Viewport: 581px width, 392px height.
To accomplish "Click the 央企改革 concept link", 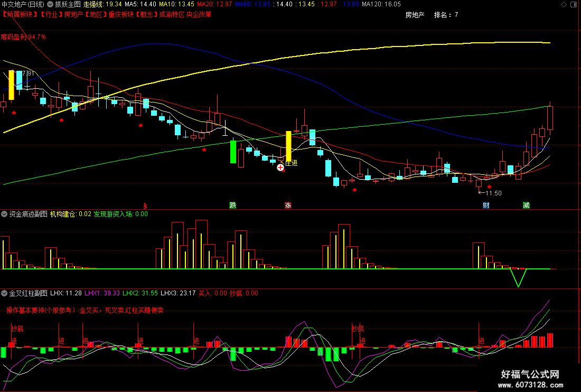I will coord(199,14).
